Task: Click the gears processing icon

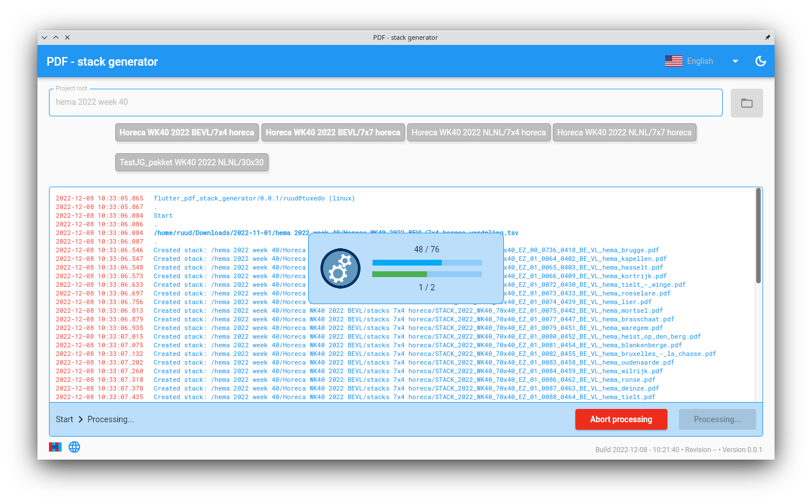Action: pyautogui.click(x=340, y=268)
